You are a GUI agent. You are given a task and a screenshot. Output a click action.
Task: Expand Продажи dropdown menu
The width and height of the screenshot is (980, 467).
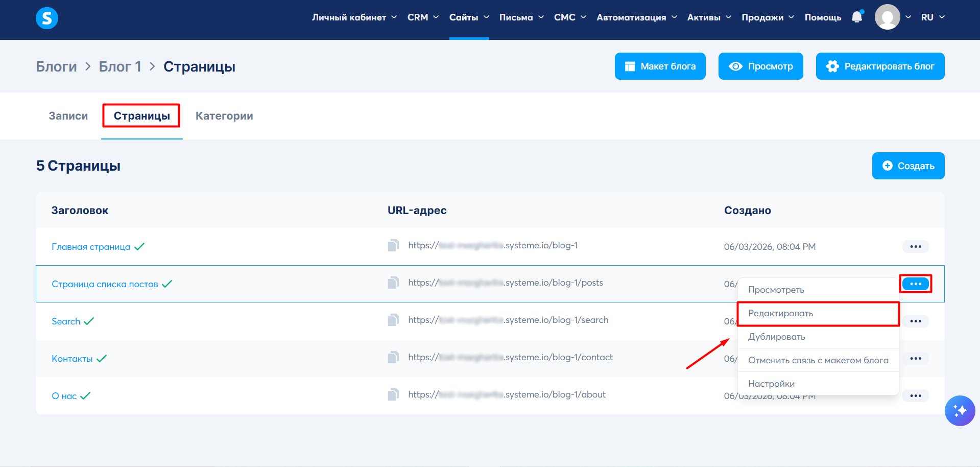point(768,17)
